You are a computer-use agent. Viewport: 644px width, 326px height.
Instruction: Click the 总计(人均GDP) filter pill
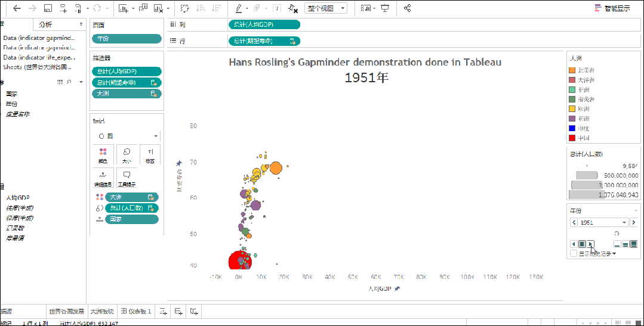click(127, 72)
